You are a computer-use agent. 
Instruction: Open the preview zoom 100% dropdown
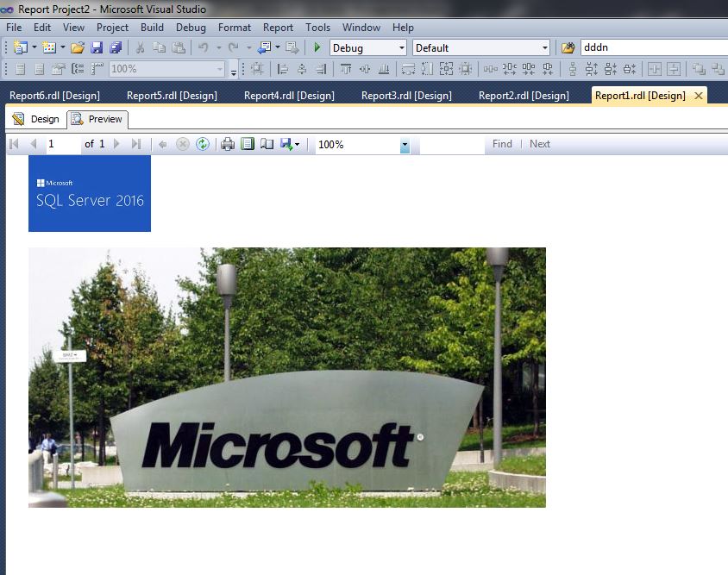click(405, 145)
